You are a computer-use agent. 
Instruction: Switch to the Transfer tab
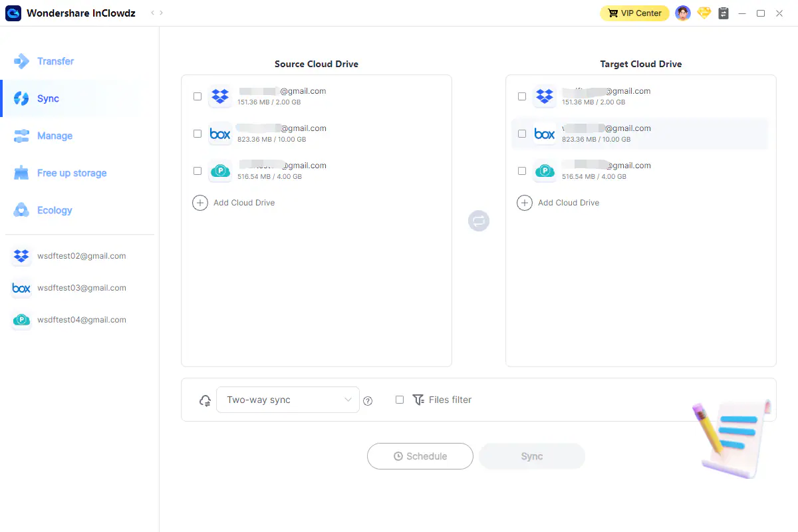[55, 61]
